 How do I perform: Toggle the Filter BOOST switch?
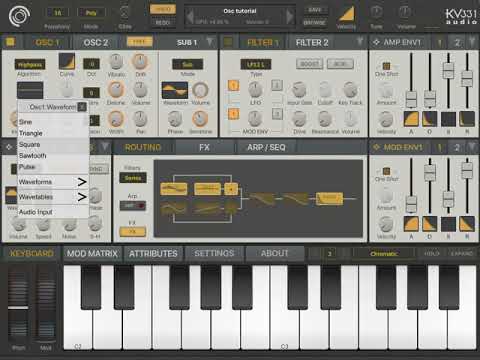point(309,64)
